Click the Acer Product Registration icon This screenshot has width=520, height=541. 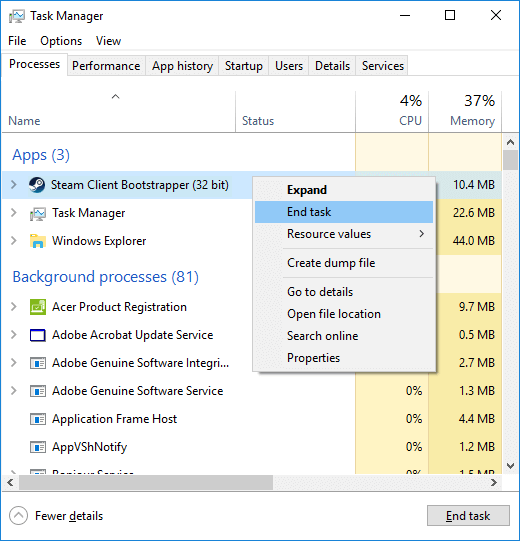[38, 307]
